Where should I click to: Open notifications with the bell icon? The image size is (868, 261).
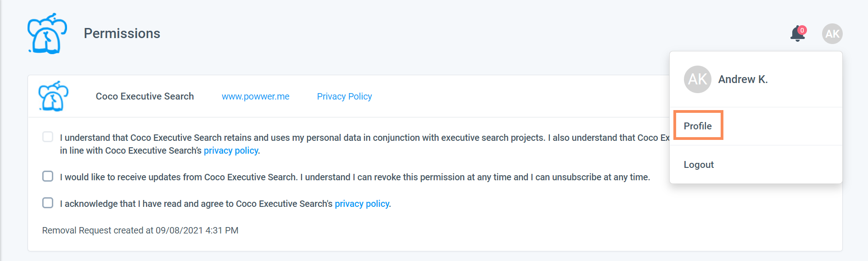[x=797, y=34]
